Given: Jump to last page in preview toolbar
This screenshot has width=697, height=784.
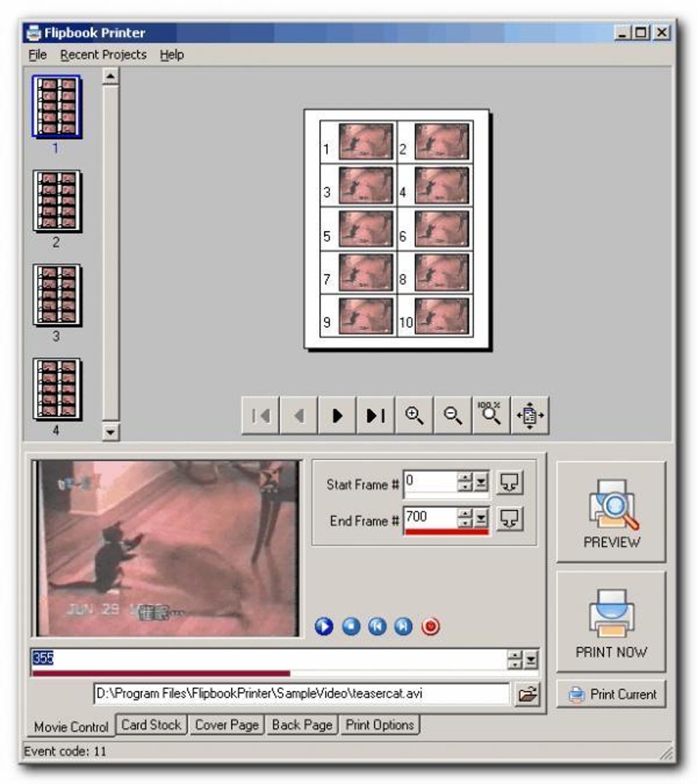Looking at the screenshot, I should coord(377,415).
